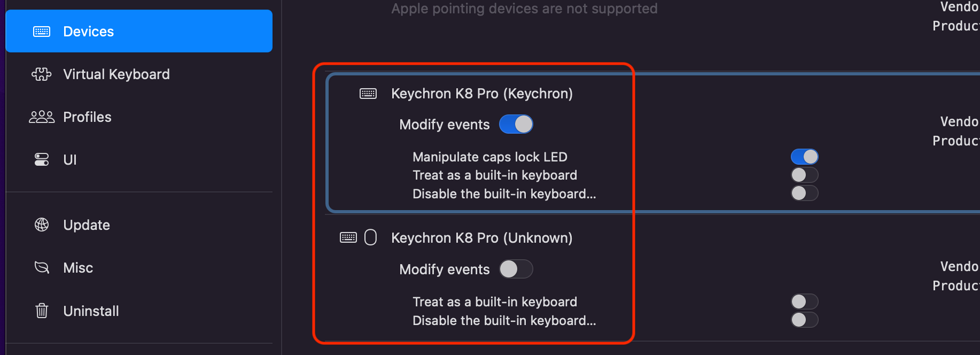Disable Modify events for Keychron K8 Pro (Keychron)
Image resolution: width=980 pixels, height=355 pixels.
click(x=516, y=125)
